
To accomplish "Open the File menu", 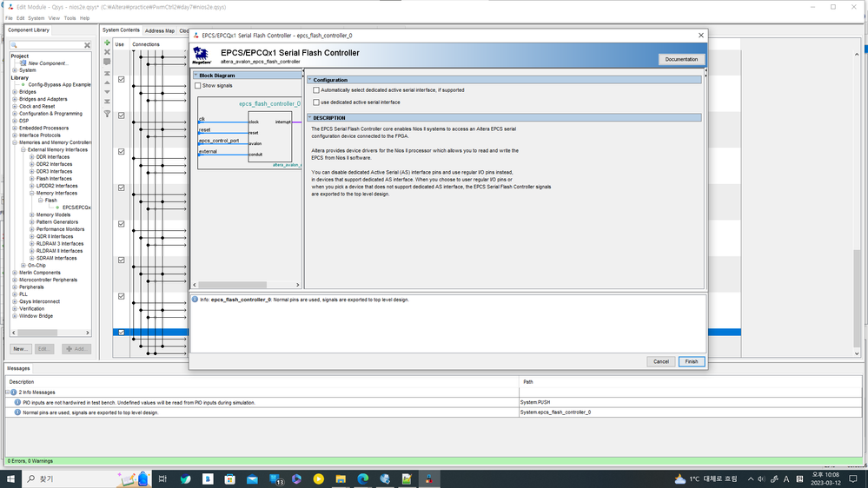I will tap(9, 18).
